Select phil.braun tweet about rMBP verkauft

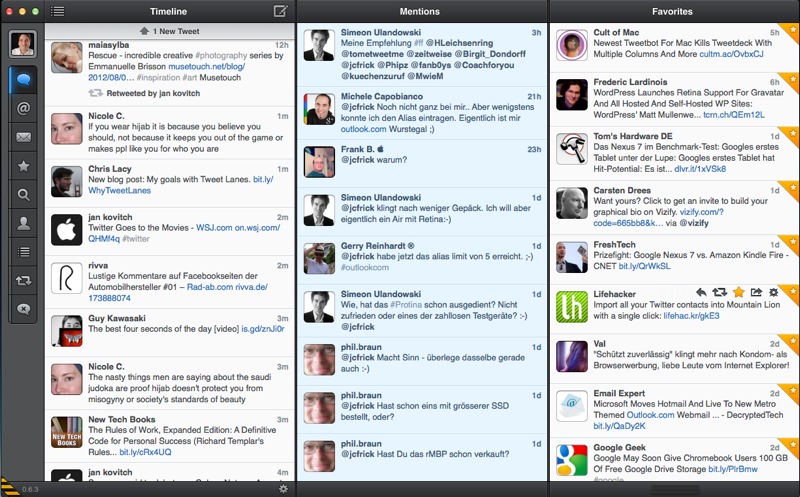click(422, 457)
